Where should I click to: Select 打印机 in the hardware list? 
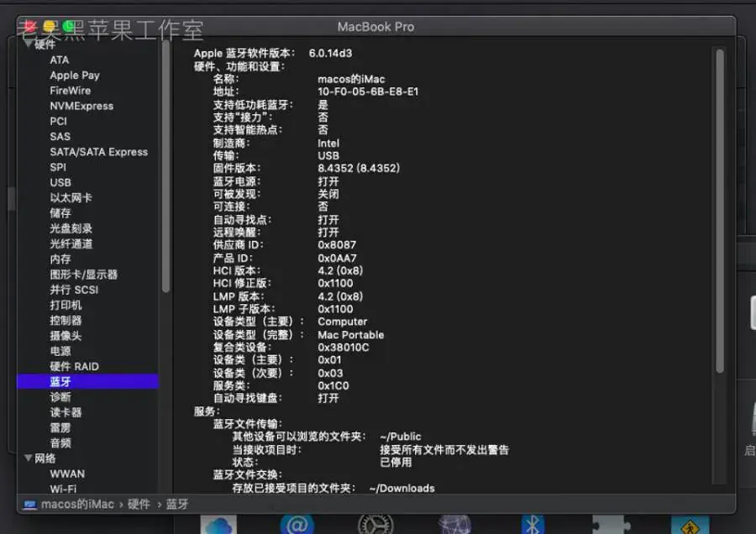(66, 306)
